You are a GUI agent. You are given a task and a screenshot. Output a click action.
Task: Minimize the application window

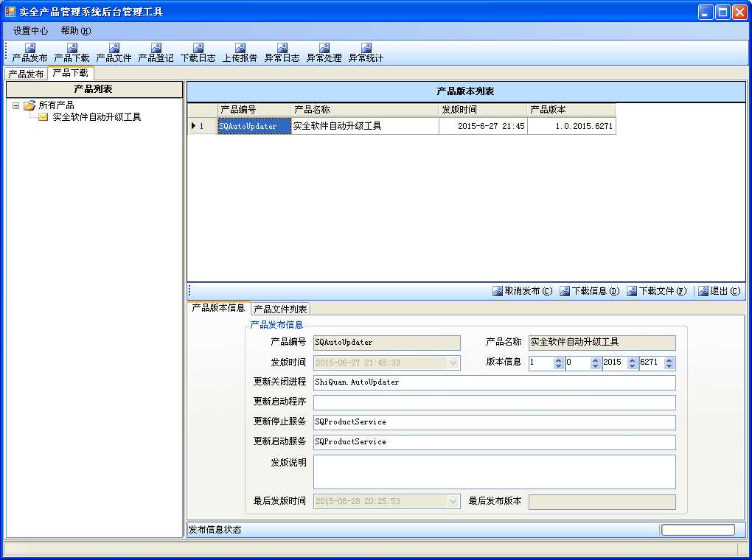click(706, 12)
